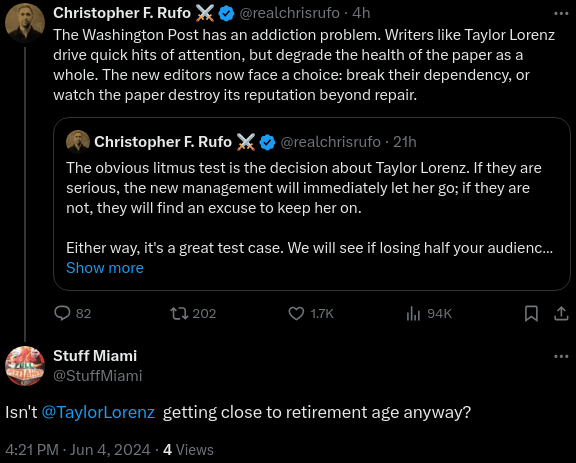Open reply on Rufo's tweet
576x463 pixels.
pyautogui.click(x=62, y=313)
